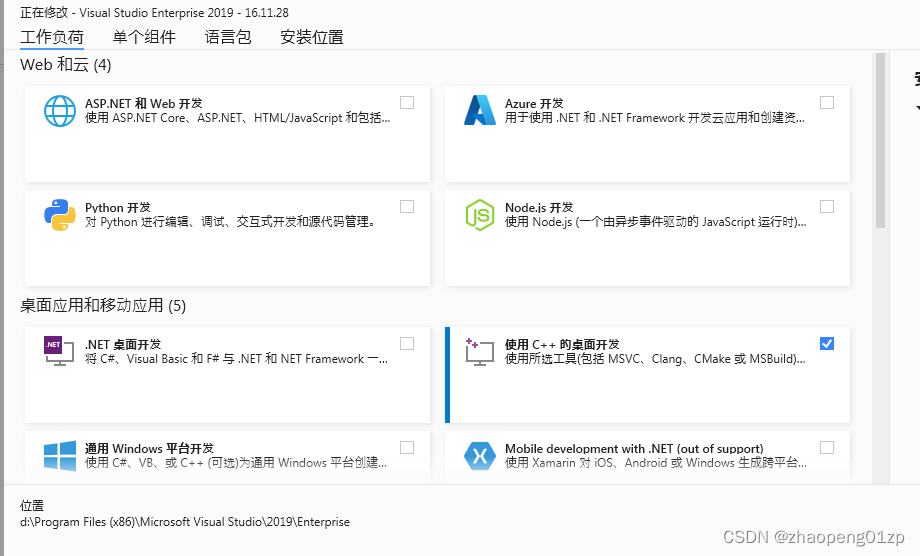Click the 位置 label above the install path

point(32,506)
